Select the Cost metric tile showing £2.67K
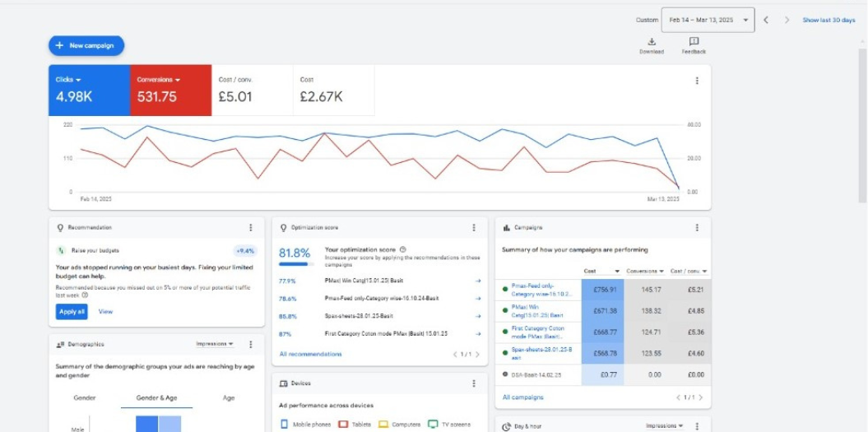 point(333,90)
